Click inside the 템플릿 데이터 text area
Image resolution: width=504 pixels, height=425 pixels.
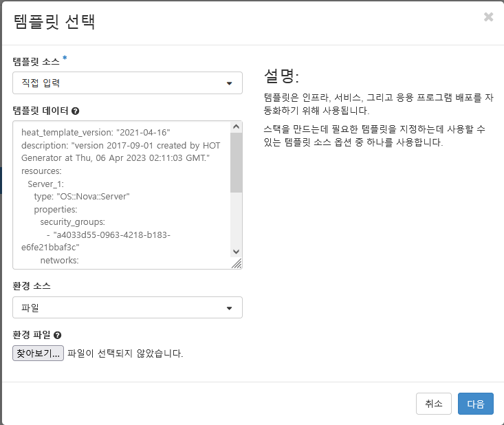[x=122, y=195]
